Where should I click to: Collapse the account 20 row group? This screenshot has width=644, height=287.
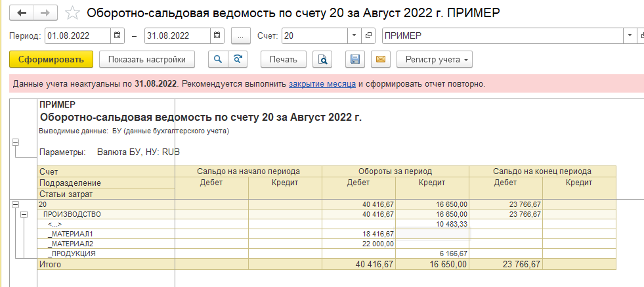pyautogui.click(x=15, y=205)
